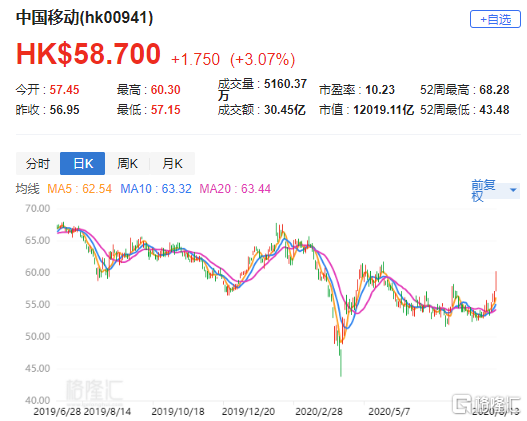Click the MA10 : 63.32 indicator label
This screenshot has width=527, height=421.
tap(156, 189)
